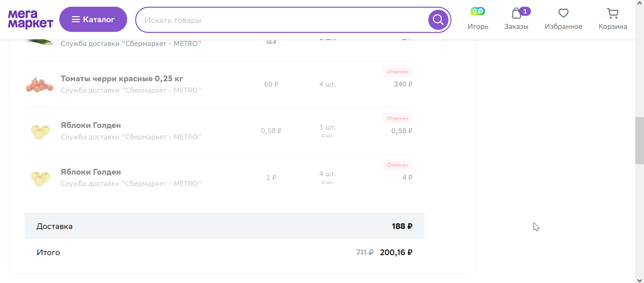Open the Игорь bonus profile icon
This screenshot has width=644, height=283.
pos(478,11)
